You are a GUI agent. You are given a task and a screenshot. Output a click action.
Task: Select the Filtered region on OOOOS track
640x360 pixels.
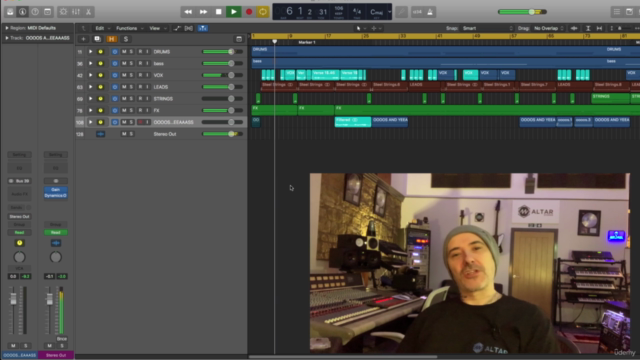pyautogui.click(x=353, y=122)
